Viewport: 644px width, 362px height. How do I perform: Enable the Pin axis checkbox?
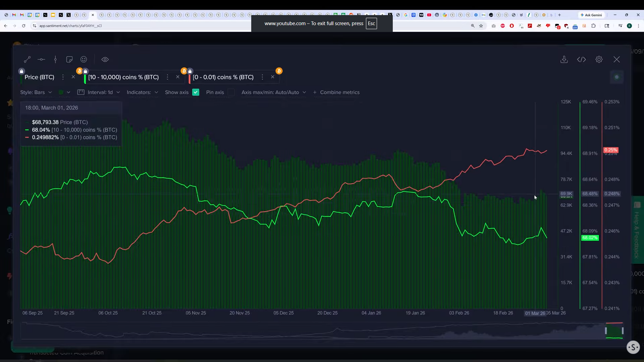tap(231, 93)
